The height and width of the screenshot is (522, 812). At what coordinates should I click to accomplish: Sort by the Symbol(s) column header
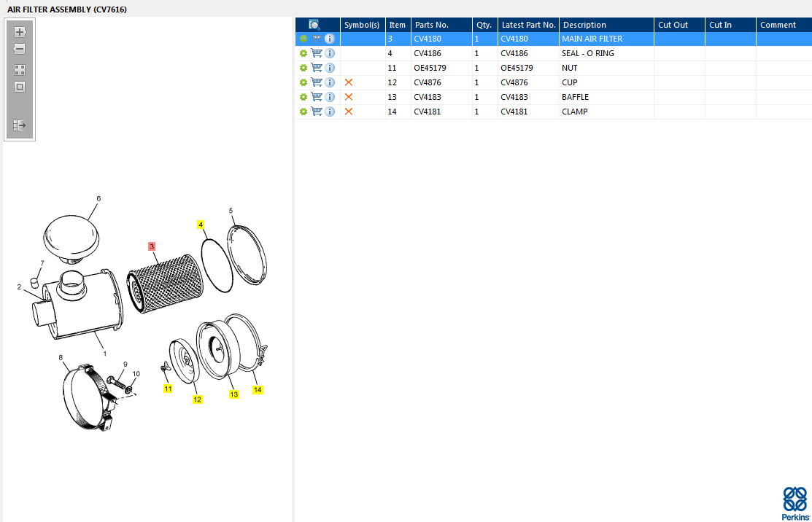[x=363, y=25]
